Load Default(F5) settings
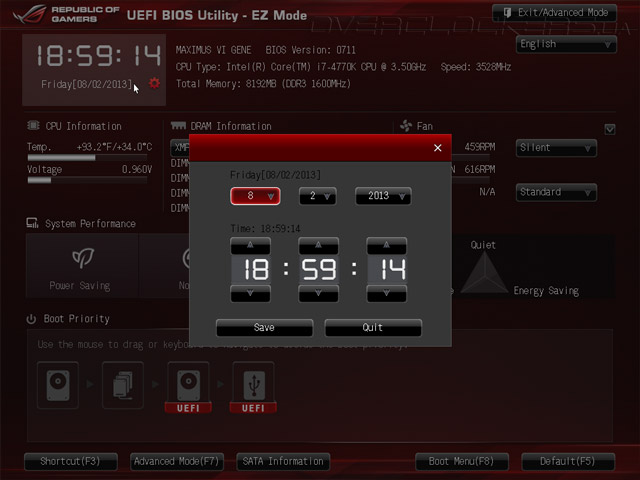Screen dimensions: 640x480 (x=568, y=462)
